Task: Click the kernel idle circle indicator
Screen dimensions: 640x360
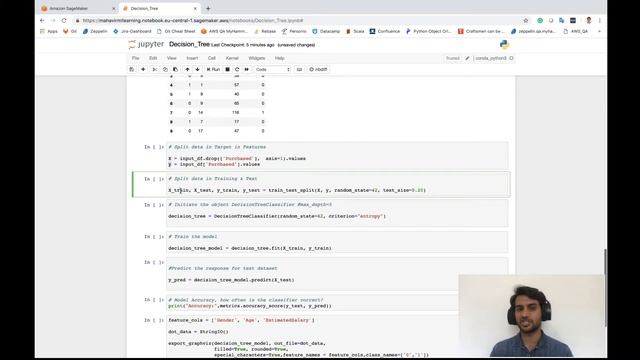Action: pos(511,58)
